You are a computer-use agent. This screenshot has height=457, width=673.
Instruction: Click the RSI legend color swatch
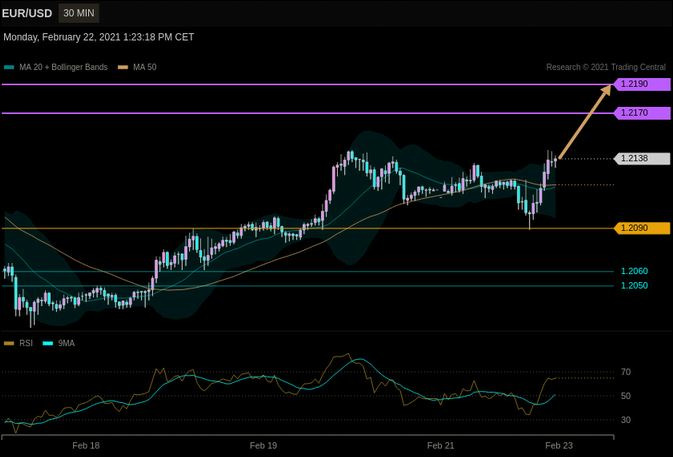[x=9, y=343]
